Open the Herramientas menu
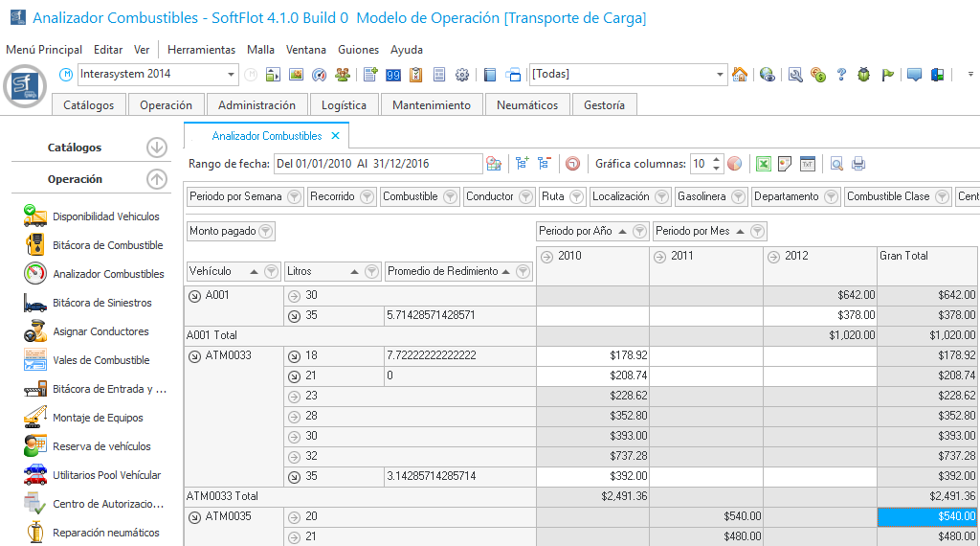This screenshot has width=980, height=546. tap(201, 50)
